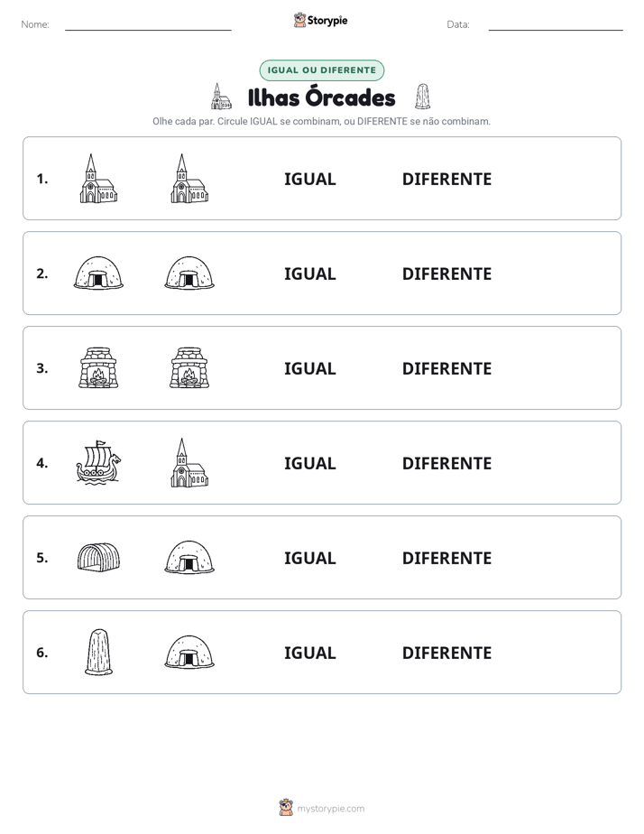Click the standing stone icon right of title
This screenshot has width=644, height=834.
coord(422,97)
